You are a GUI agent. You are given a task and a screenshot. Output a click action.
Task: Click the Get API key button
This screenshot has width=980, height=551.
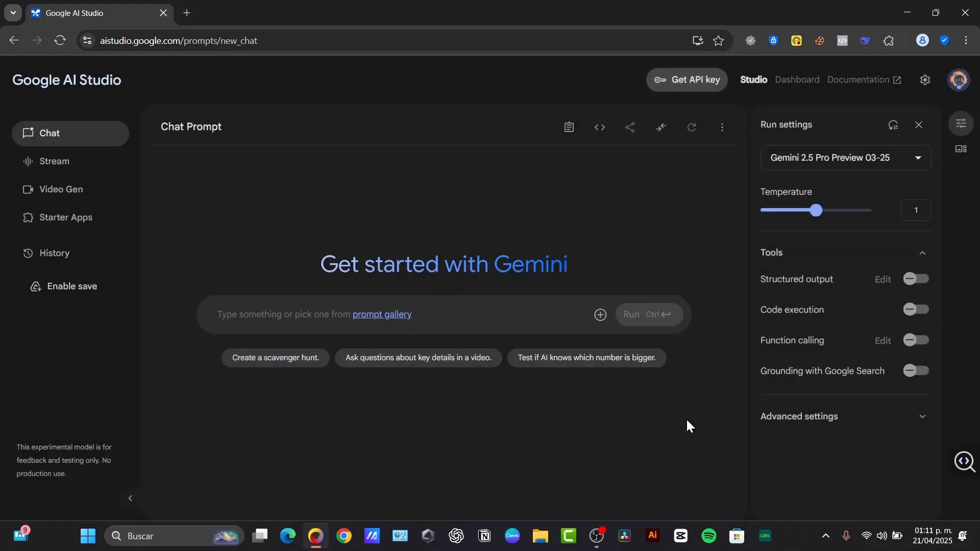pos(687,80)
